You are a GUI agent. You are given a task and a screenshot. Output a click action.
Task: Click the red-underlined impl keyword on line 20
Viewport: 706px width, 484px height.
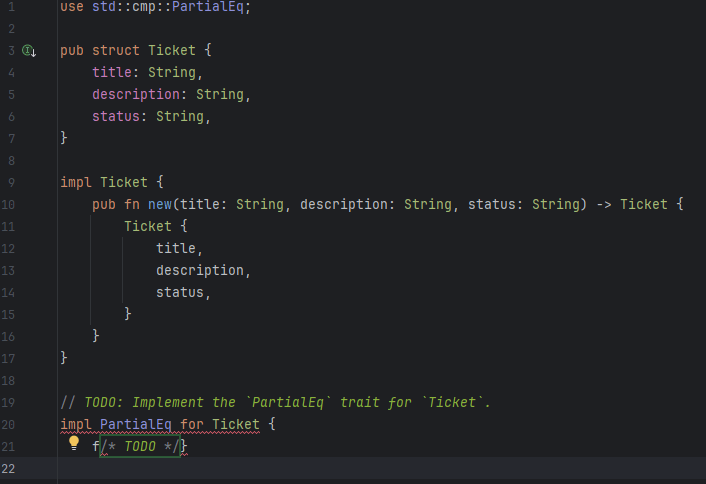pos(76,424)
